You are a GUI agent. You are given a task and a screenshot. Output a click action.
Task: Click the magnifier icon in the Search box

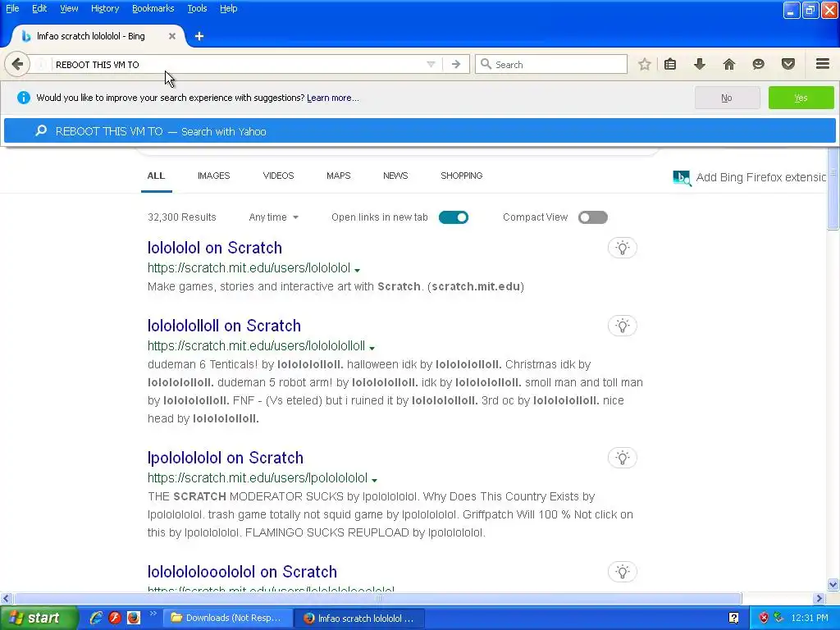pyautogui.click(x=486, y=64)
